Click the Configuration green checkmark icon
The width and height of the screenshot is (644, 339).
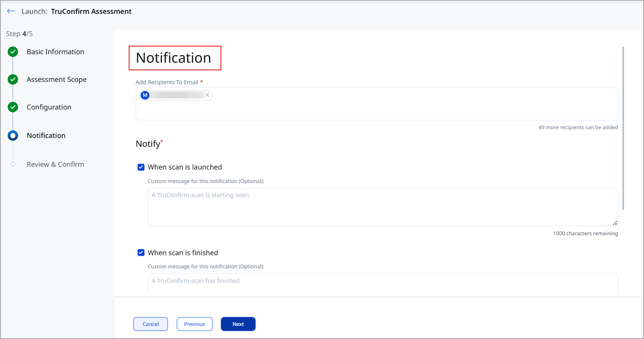13,107
